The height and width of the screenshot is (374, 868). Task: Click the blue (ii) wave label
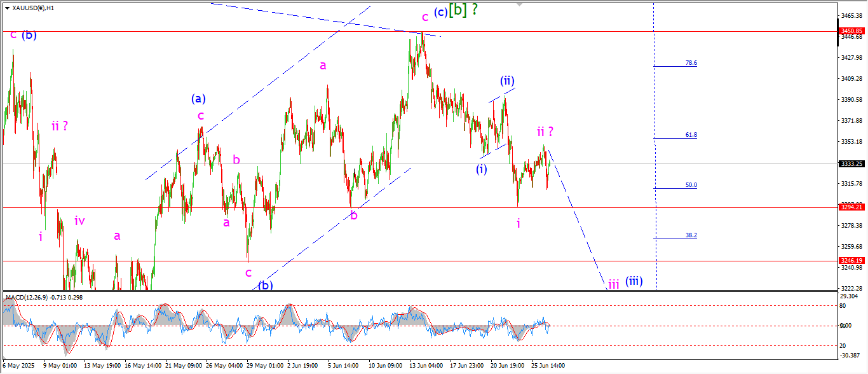click(x=506, y=81)
